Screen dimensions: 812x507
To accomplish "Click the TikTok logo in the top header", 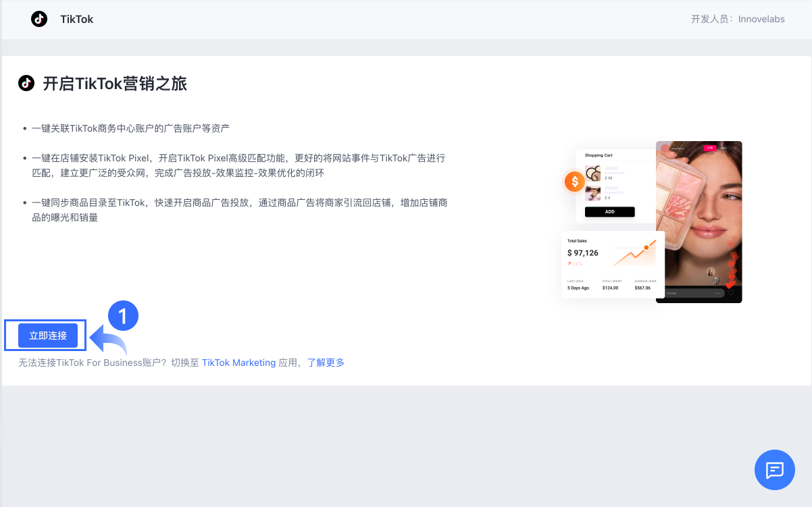I will [39, 19].
